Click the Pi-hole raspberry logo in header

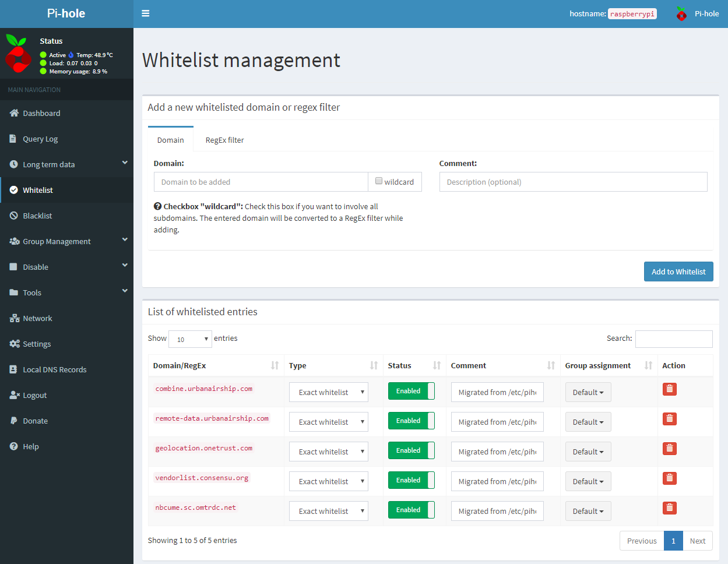[681, 13]
